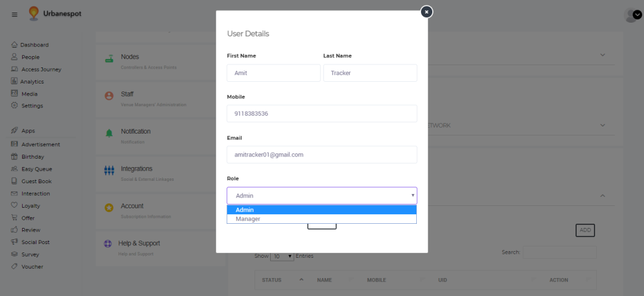This screenshot has height=296, width=644.
Task: Click the Account star icon
Action: tap(109, 208)
